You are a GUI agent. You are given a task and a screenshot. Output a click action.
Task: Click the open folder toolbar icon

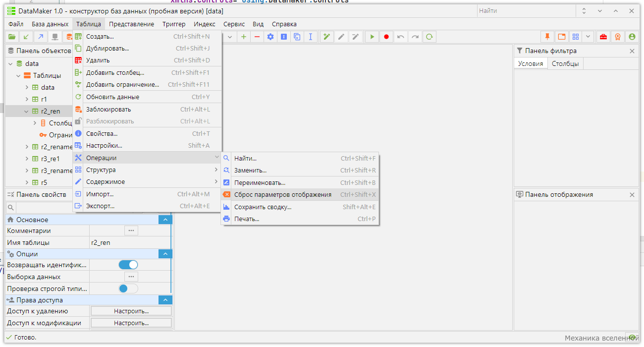tap(12, 37)
